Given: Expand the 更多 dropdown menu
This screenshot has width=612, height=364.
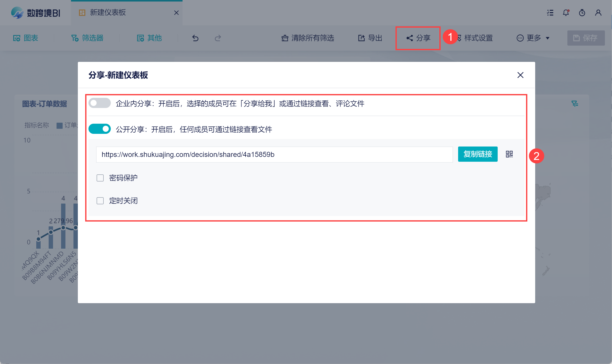Looking at the screenshot, I should pos(533,38).
